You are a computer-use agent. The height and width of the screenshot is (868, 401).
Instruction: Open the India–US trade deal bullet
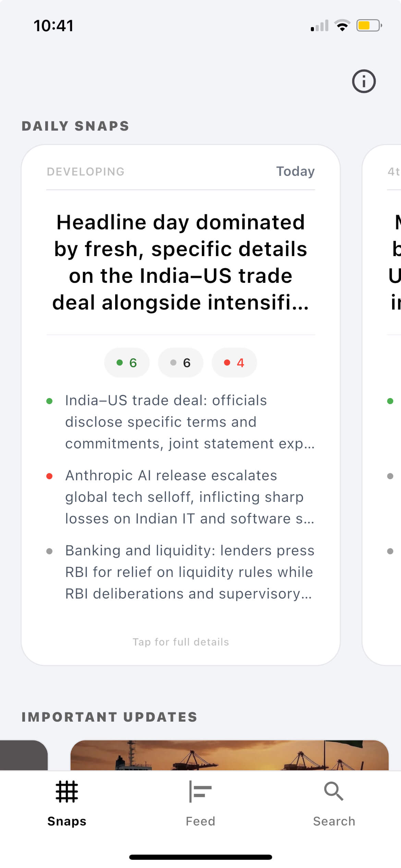[x=190, y=422]
